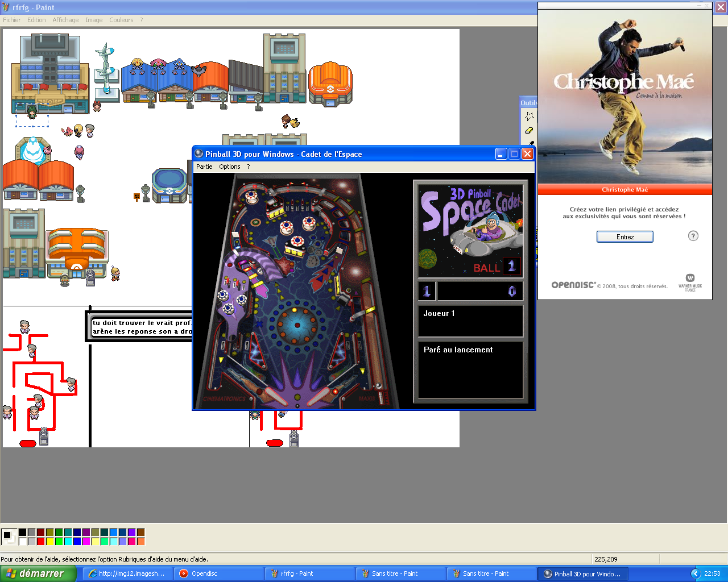Click the 3D Pinball Space Cadet logo
The image size is (728, 582).
[470, 230]
